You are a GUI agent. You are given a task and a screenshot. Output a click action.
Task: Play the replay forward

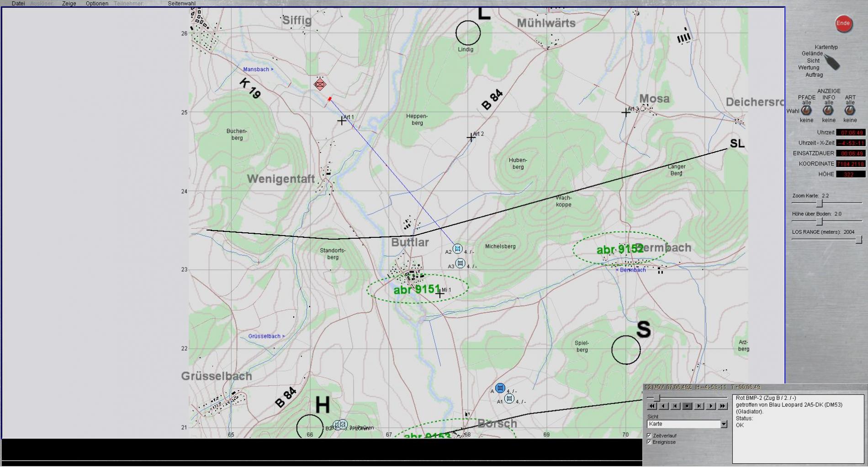click(x=710, y=406)
